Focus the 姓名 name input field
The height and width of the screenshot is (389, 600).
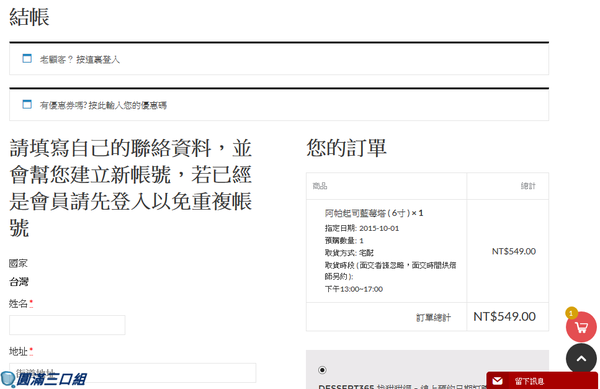pyautogui.click(x=67, y=325)
